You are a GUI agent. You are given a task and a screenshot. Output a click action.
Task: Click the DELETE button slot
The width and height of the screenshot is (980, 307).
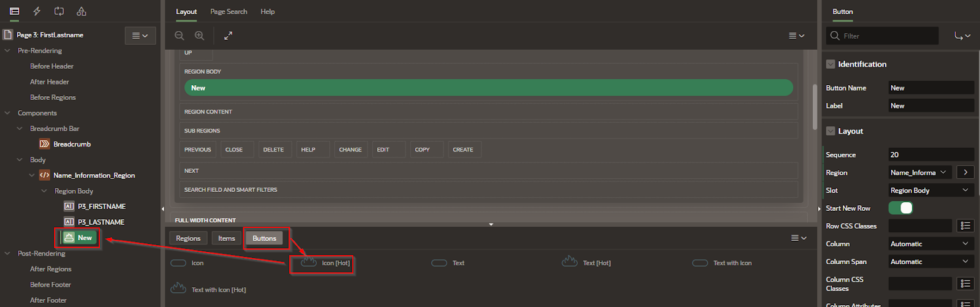(x=276, y=150)
